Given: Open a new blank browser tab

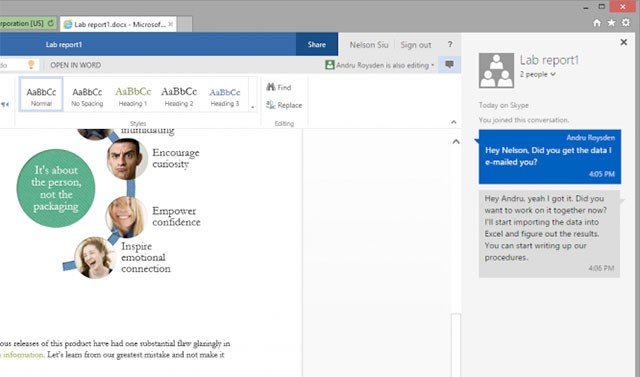Looking at the screenshot, I should (185, 24).
